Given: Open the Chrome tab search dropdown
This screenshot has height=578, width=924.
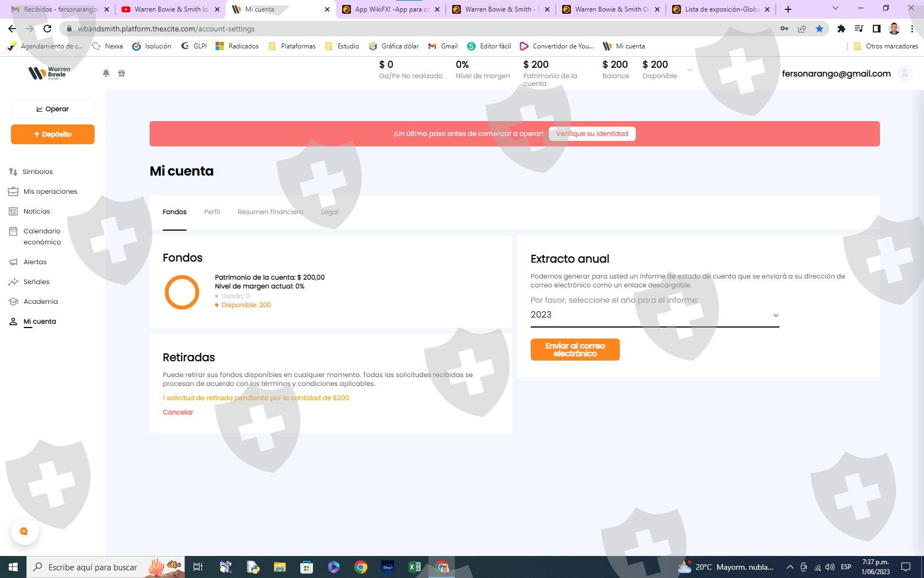Looking at the screenshot, I should point(835,8).
